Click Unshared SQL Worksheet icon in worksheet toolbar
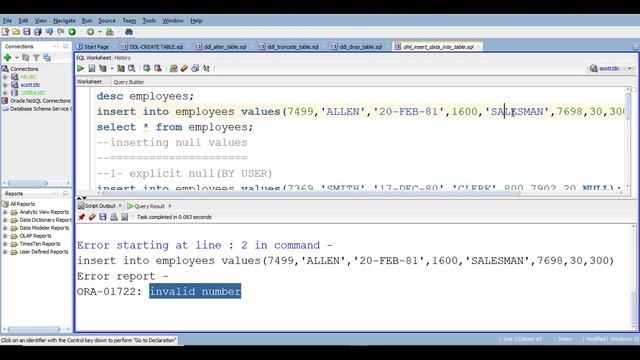This screenshot has height=360, width=640. [x=173, y=68]
